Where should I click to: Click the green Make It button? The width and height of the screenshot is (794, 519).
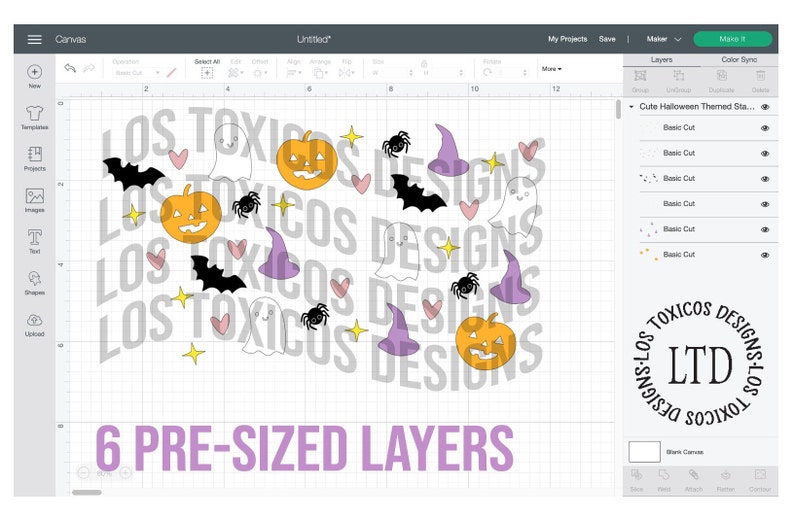(x=732, y=39)
